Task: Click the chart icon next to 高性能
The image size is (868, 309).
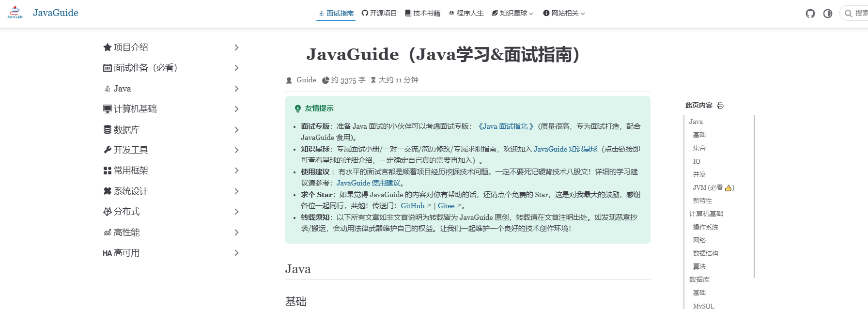Action: 108,232
